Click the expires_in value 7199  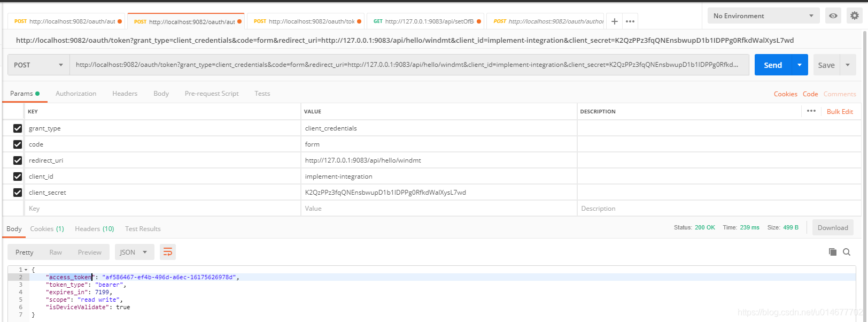click(102, 292)
